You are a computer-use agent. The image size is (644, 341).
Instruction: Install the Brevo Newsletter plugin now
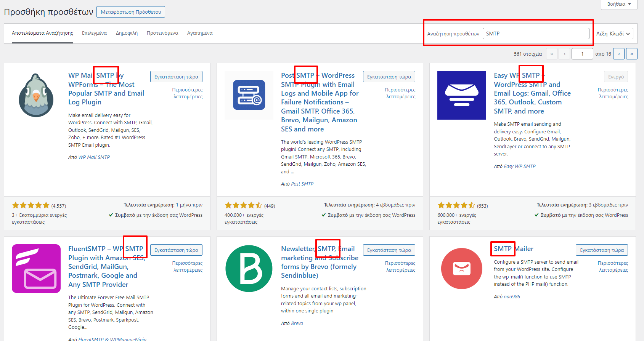click(389, 250)
